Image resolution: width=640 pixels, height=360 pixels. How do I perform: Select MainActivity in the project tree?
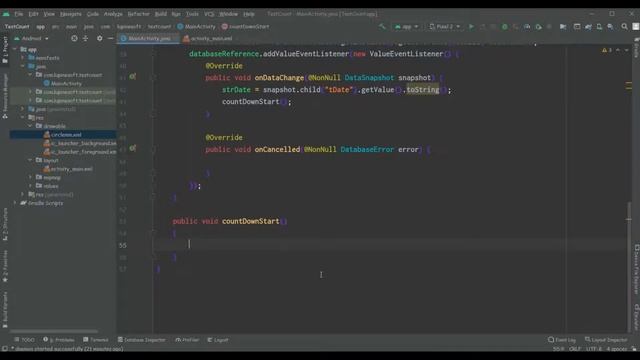click(66, 83)
